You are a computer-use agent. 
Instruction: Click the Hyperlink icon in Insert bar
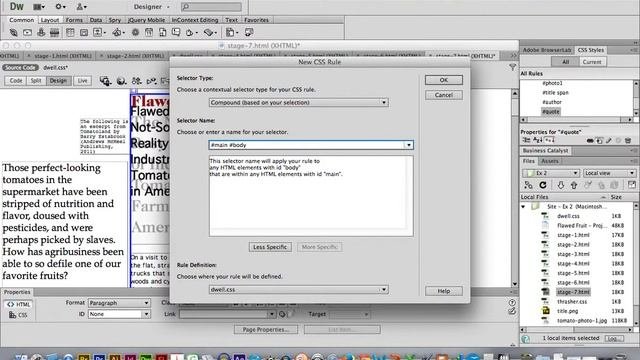point(13,32)
